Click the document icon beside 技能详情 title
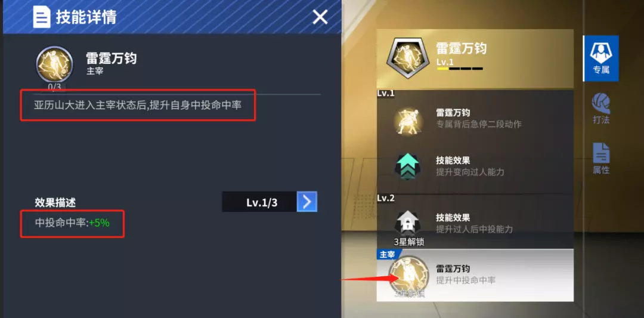The height and width of the screenshot is (318, 644). tap(42, 17)
